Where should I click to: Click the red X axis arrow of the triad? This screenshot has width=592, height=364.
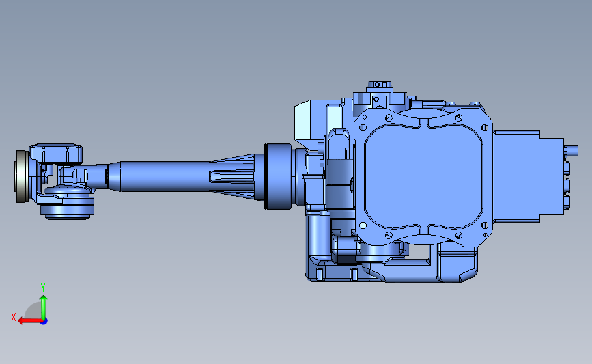[x=30, y=321]
